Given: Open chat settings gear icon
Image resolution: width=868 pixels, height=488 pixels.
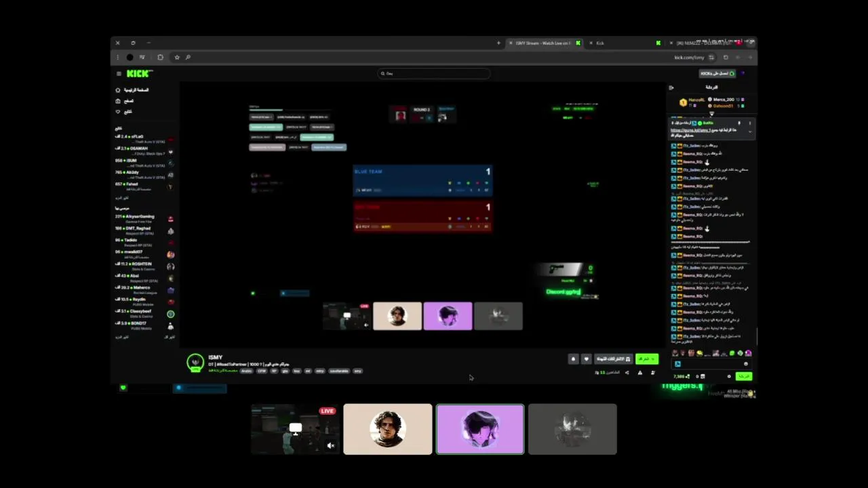Looking at the screenshot, I should coord(730,376).
